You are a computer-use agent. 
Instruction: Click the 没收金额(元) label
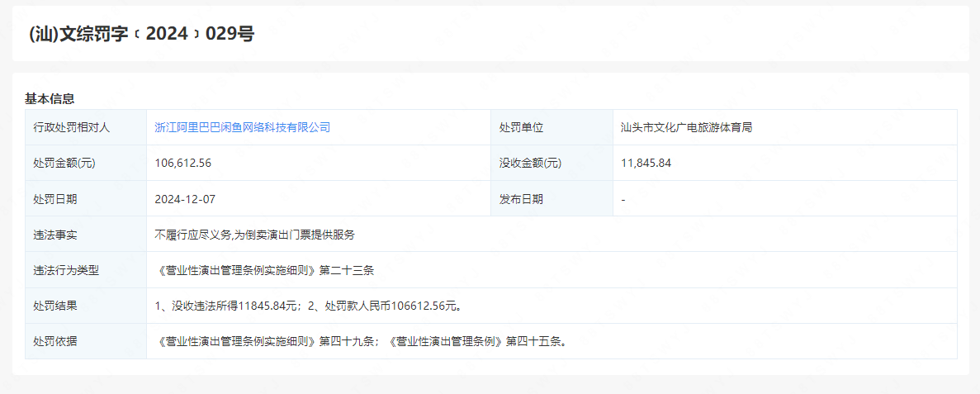click(530, 164)
